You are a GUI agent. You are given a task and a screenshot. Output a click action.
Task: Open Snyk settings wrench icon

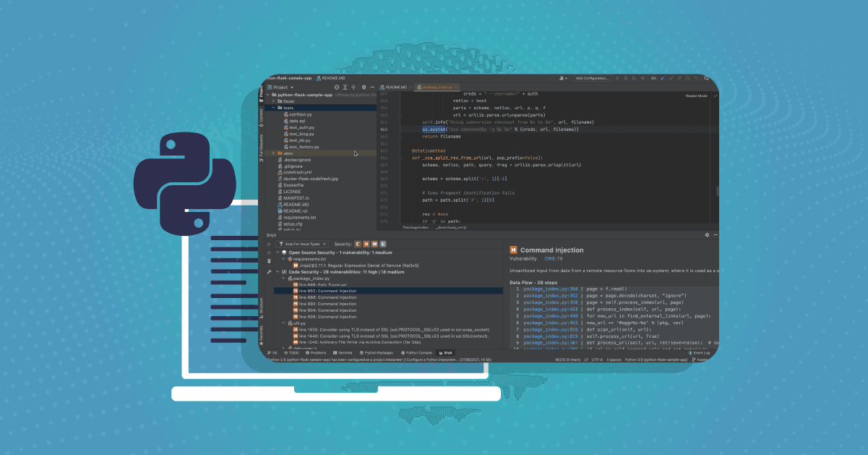(269, 272)
